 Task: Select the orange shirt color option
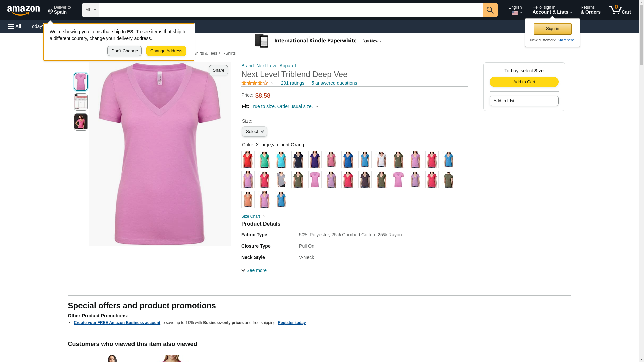248,200
